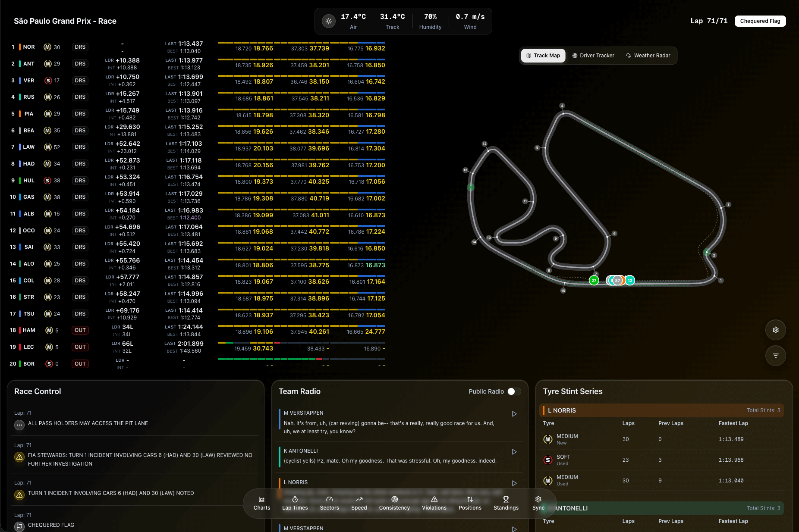This screenshot has height=532, width=799.
Task: Click turn 12 marker on the track map
Action: 484,144
